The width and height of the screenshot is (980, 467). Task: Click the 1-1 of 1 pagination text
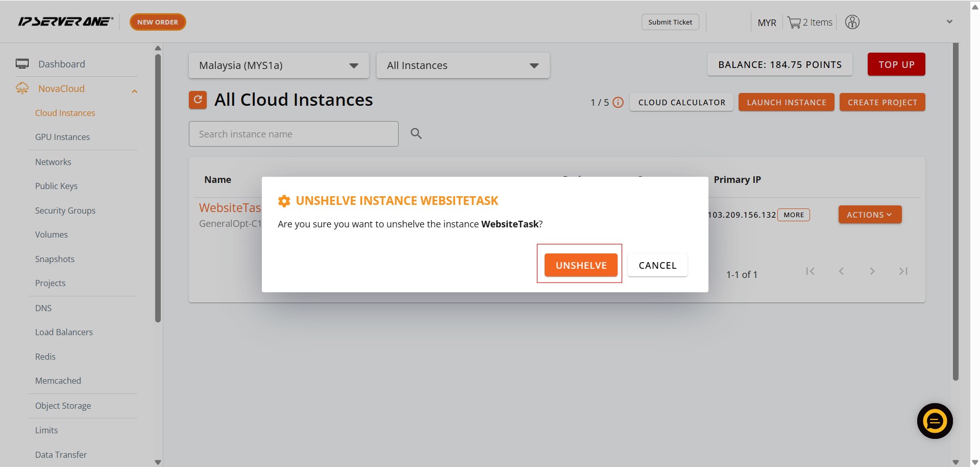click(742, 274)
